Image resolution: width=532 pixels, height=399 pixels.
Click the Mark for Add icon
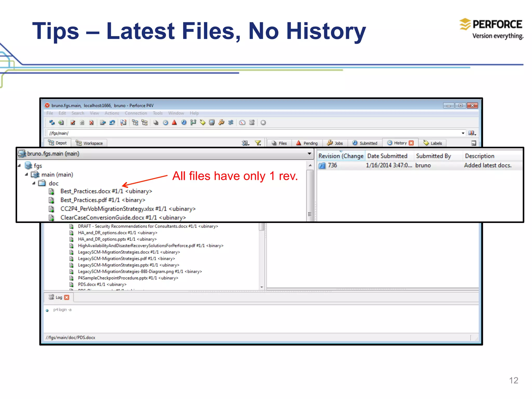click(x=82, y=123)
